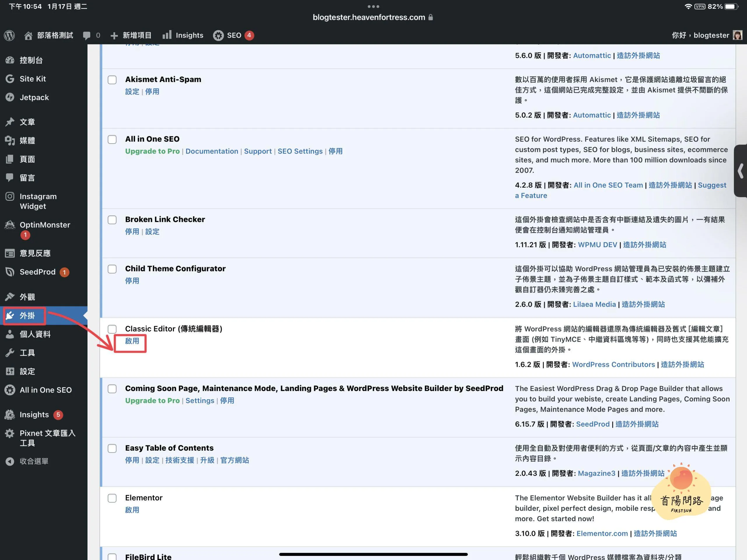Viewport: 747px width, 560px height.
Task: Click the Upgrade to Pro link for SeedProd
Action: (152, 400)
